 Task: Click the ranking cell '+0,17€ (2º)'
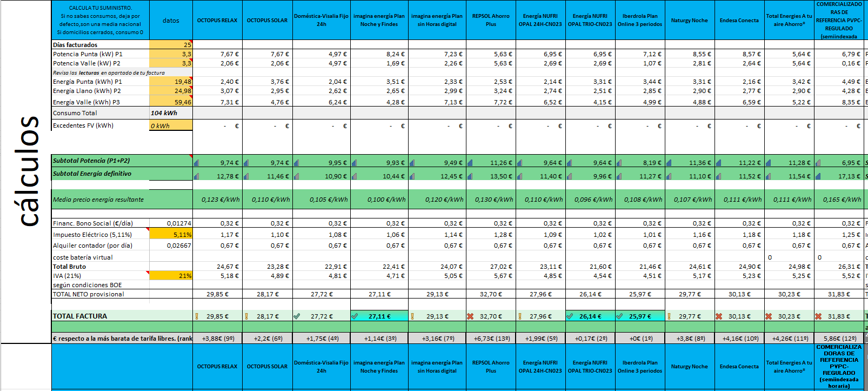(x=590, y=339)
